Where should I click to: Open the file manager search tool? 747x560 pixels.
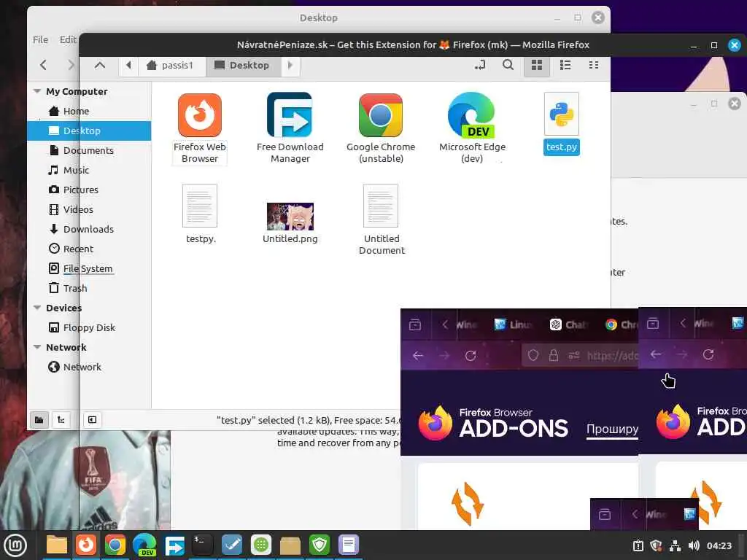tap(508, 65)
